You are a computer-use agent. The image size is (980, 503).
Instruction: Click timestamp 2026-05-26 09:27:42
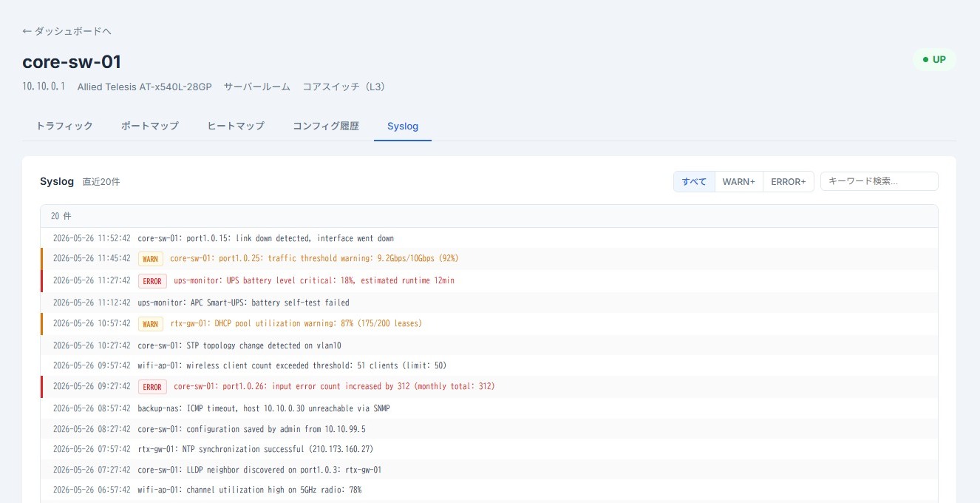pyautogui.click(x=92, y=386)
